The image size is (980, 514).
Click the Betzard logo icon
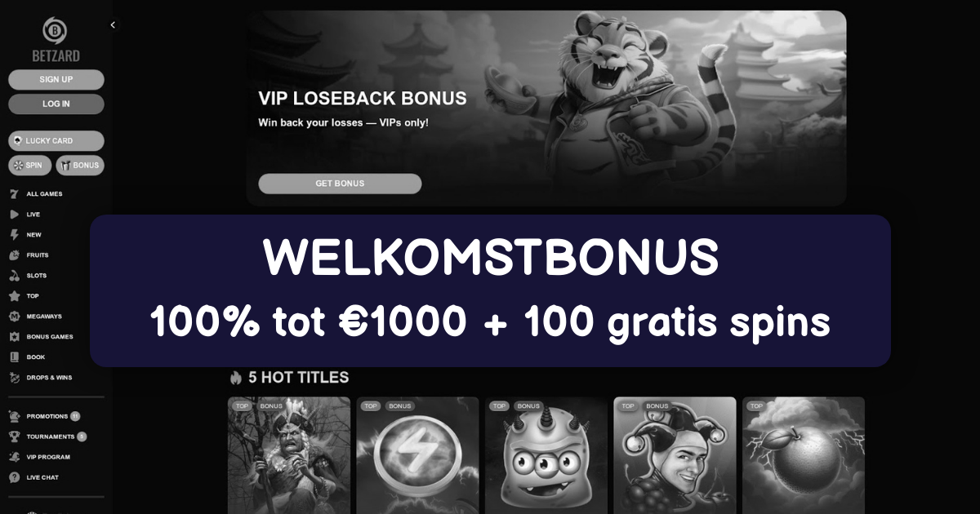(56, 31)
